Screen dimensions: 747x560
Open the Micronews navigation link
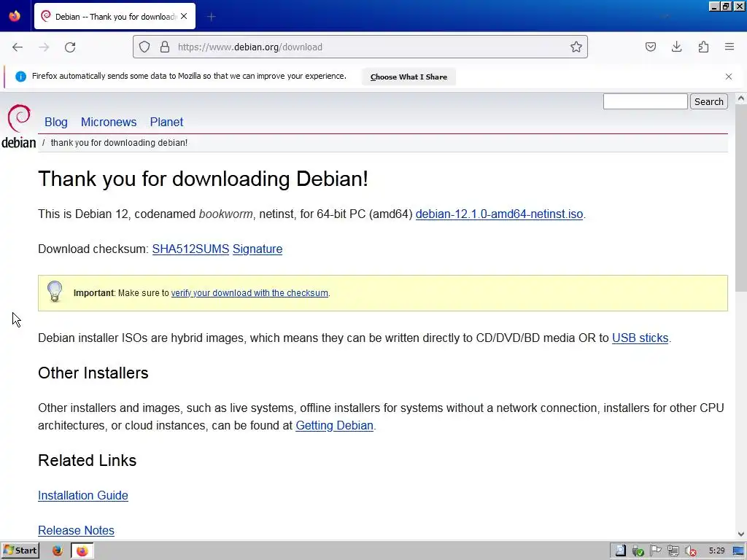(109, 122)
